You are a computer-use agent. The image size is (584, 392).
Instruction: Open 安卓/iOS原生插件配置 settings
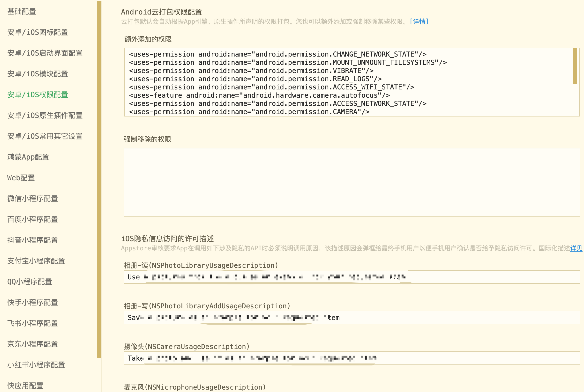[45, 116]
